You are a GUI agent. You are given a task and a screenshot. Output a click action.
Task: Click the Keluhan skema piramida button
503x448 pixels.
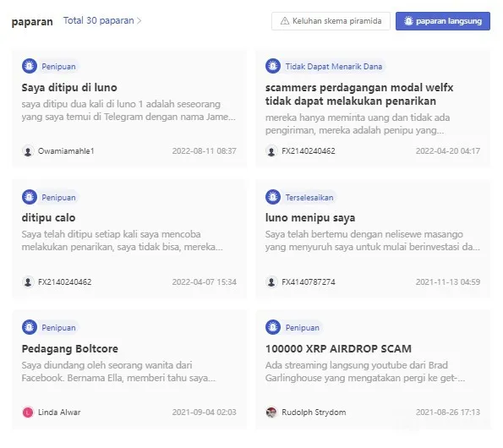click(x=331, y=21)
